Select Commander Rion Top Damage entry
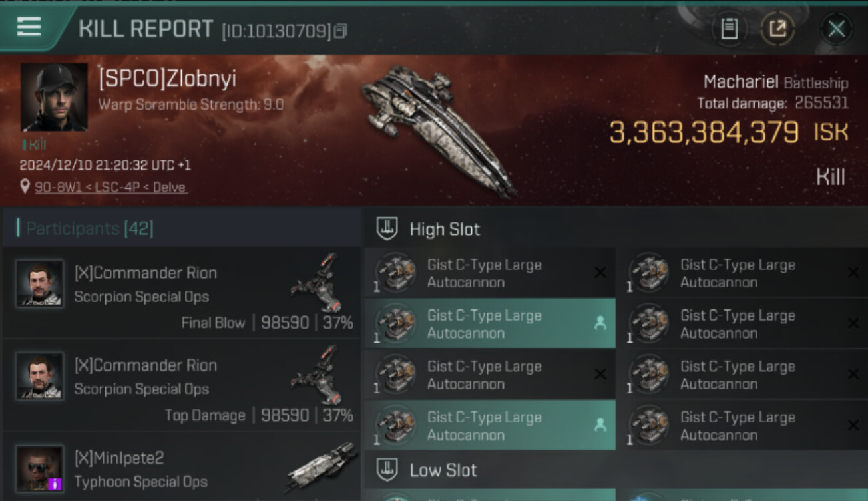This screenshot has height=501, width=868. pyautogui.click(x=182, y=386)
